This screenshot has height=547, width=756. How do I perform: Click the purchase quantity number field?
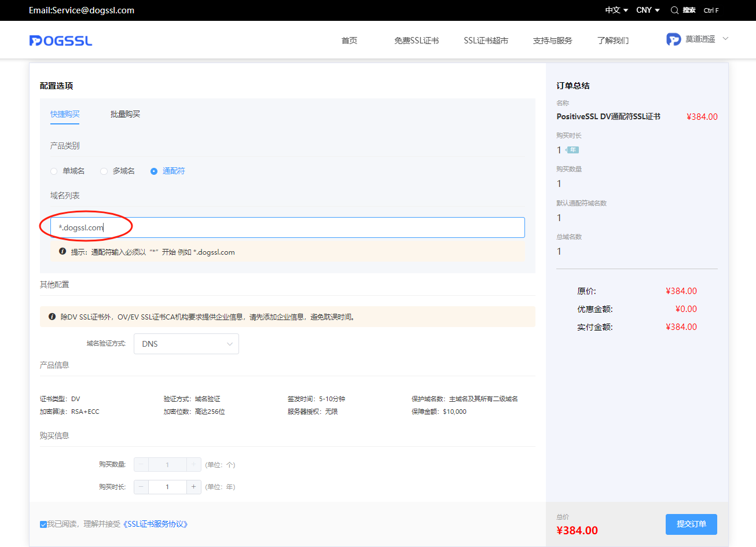167,465
